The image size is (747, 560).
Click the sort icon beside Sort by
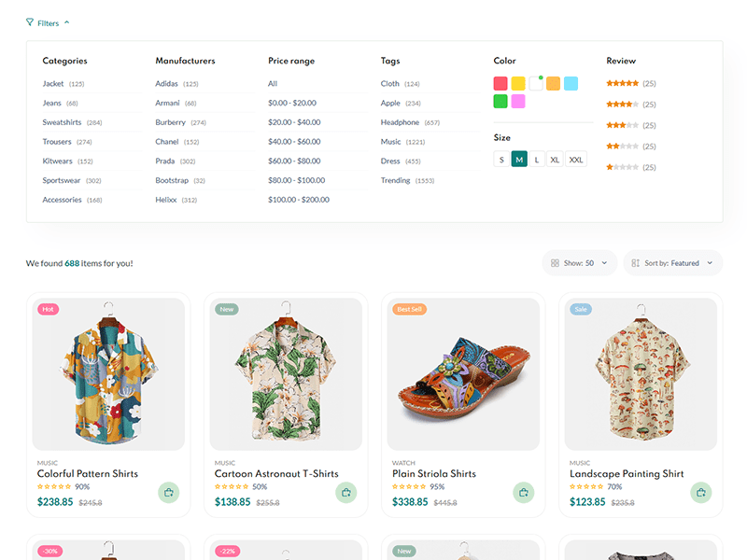(x=636, y=263)
